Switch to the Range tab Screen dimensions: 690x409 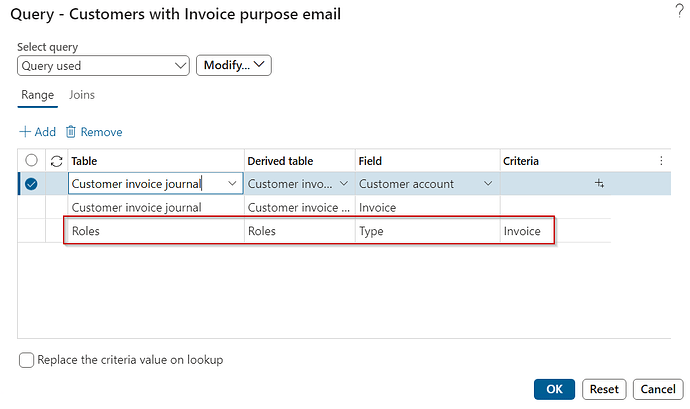(x=37, y=95)
